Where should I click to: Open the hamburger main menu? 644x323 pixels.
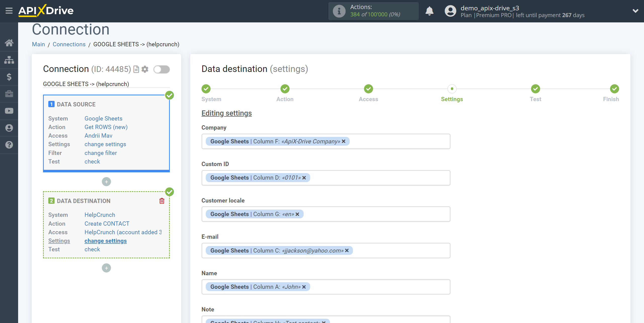[x=9, y=11]
